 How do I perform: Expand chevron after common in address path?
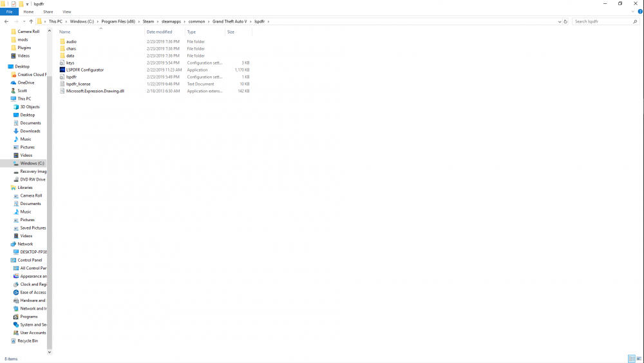[x=209, y=21]
